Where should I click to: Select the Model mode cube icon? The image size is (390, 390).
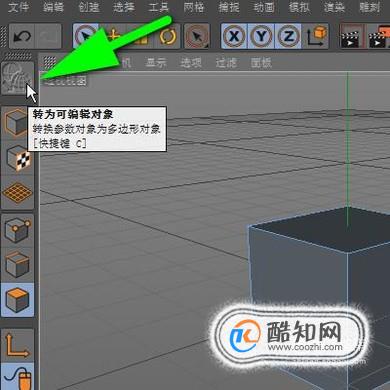point(17,122)
